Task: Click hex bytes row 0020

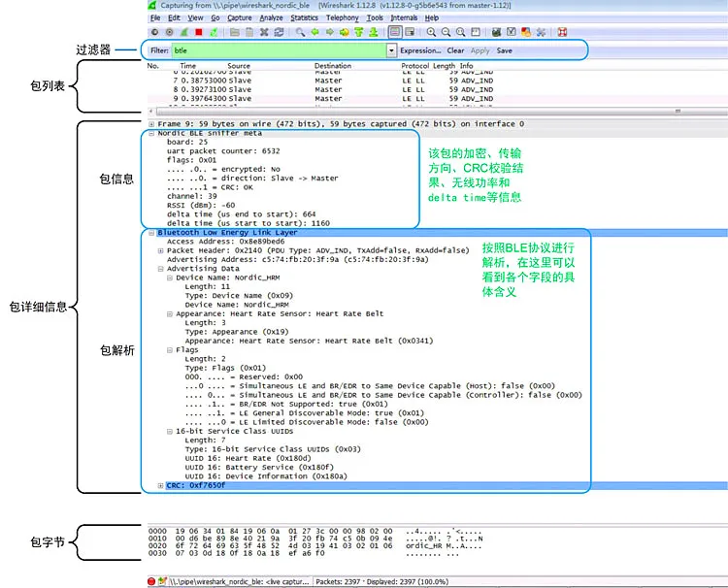Action: click(315, 545)
